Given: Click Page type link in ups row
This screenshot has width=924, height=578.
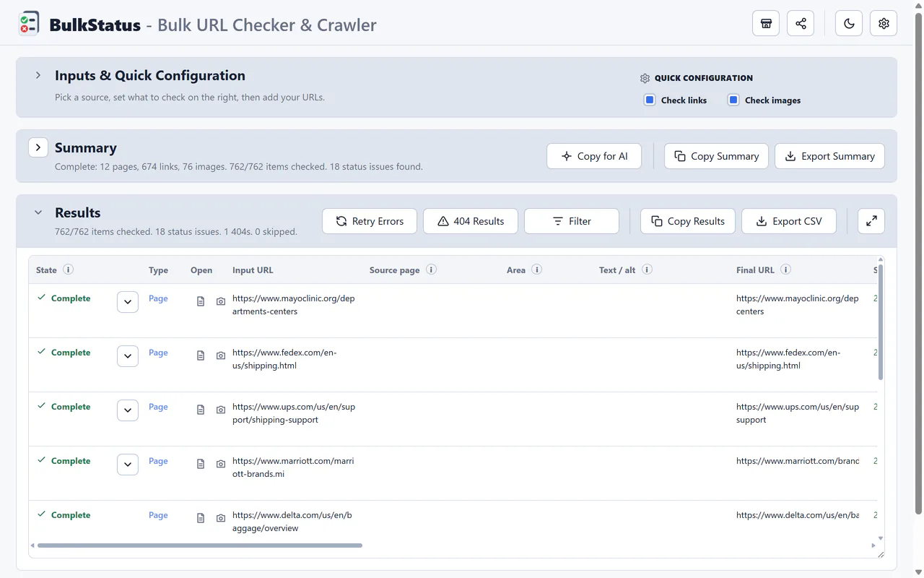Looking at the screenshot, I should 158,407.
